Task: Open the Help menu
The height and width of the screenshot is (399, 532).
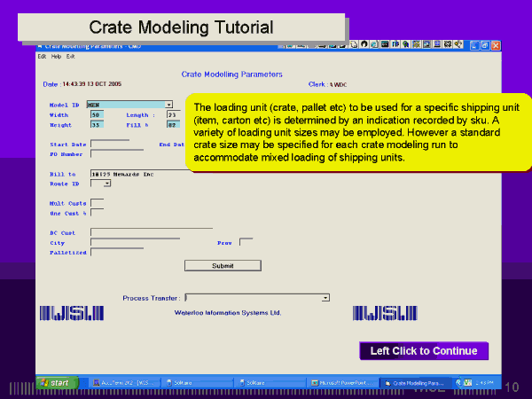Action: coord(56,56)
